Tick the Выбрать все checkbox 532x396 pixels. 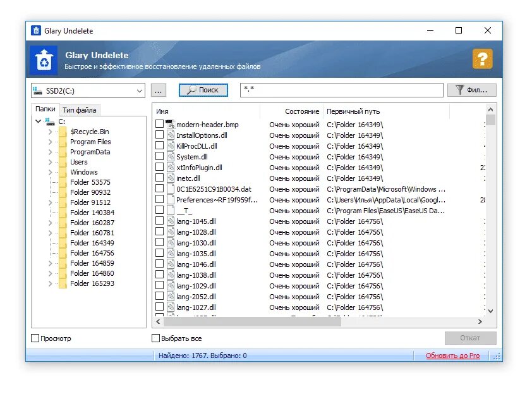point(155,338)
